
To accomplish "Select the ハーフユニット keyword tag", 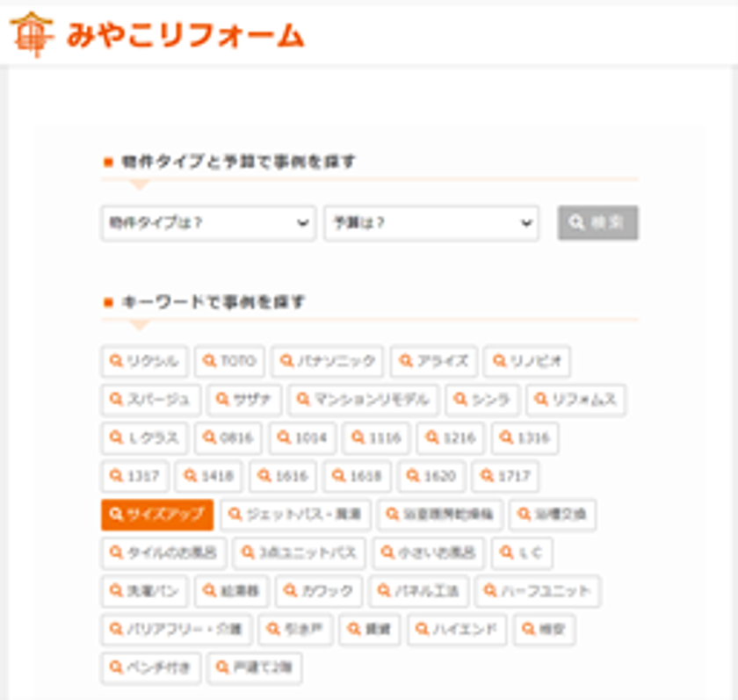I will click(x=538, y=591).
